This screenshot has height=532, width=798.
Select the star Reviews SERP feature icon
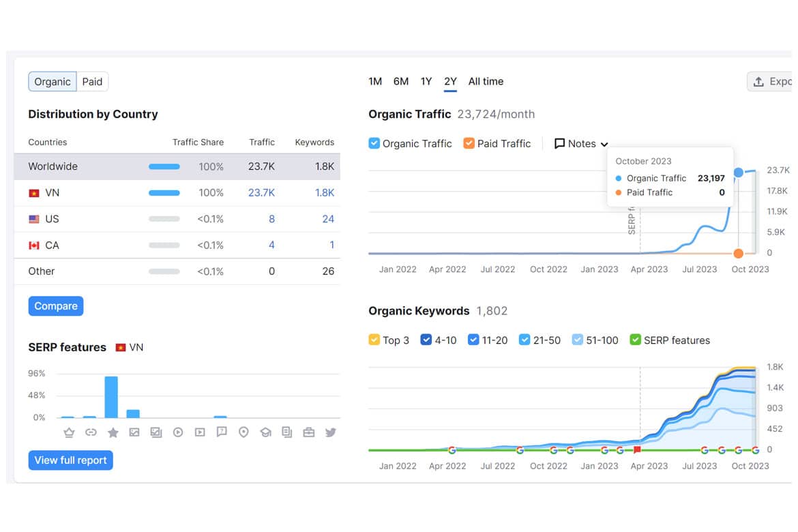tap(113, 432)
